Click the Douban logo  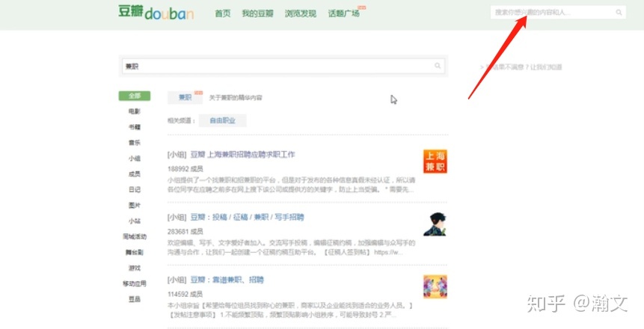[156, 12]
